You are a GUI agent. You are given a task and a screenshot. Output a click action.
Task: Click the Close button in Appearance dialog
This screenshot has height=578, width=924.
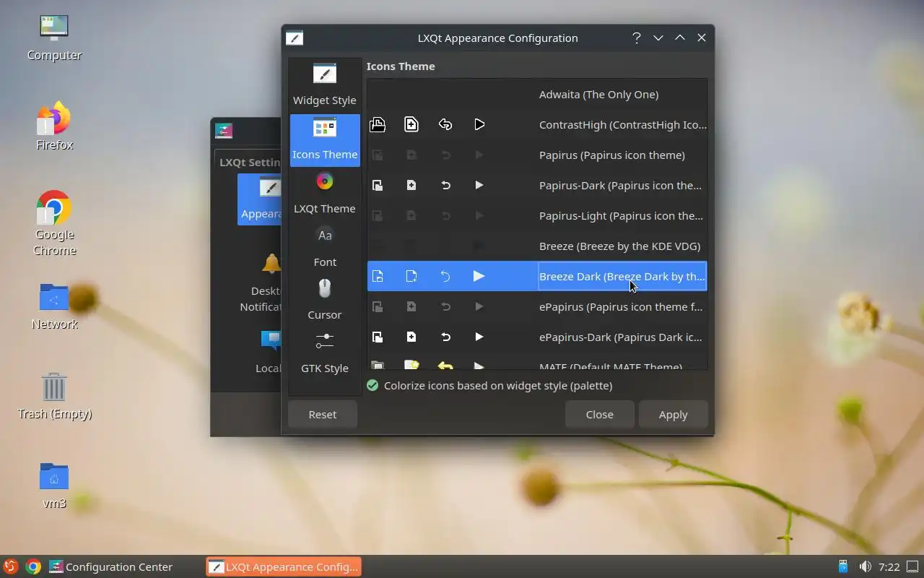(x=600, y=415)
